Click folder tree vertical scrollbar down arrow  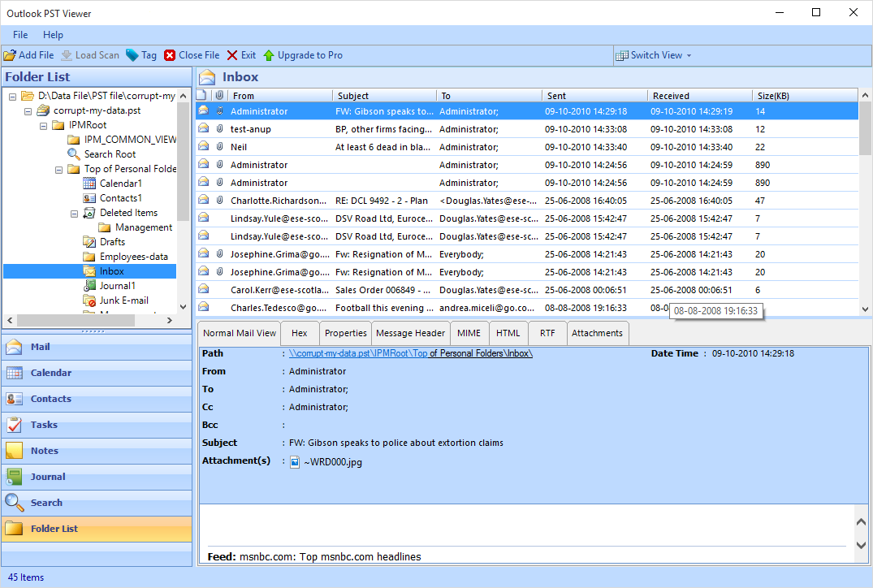click(184, 307)
